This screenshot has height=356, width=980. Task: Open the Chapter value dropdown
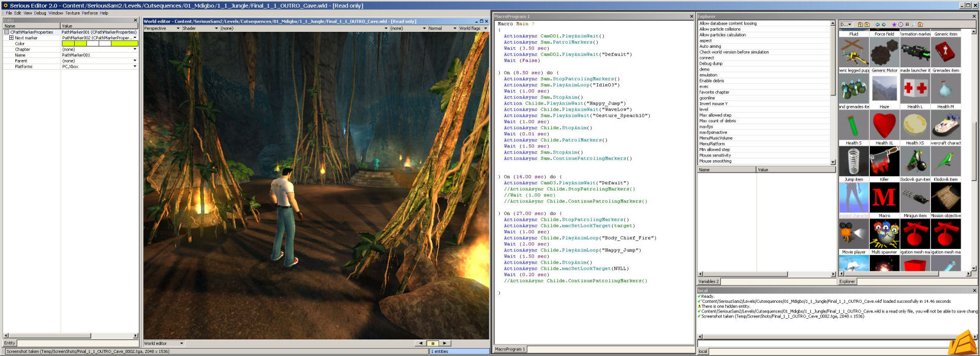135,50
